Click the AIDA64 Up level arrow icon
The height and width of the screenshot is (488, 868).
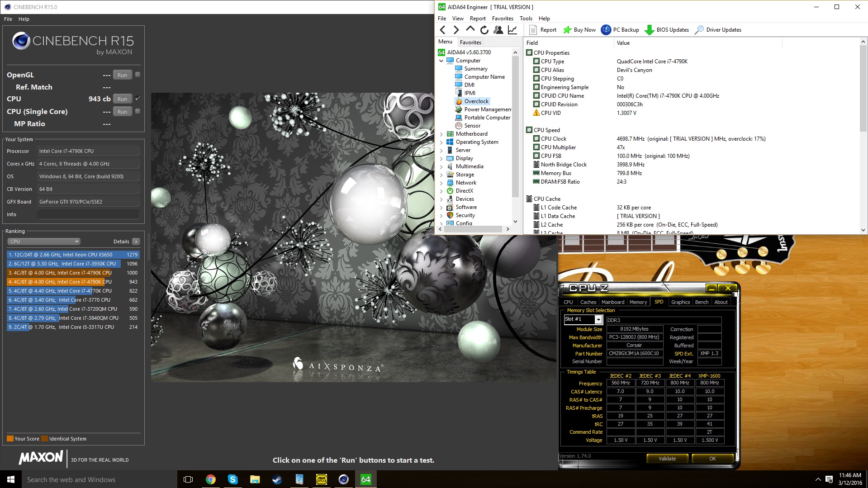click(470, 30)
